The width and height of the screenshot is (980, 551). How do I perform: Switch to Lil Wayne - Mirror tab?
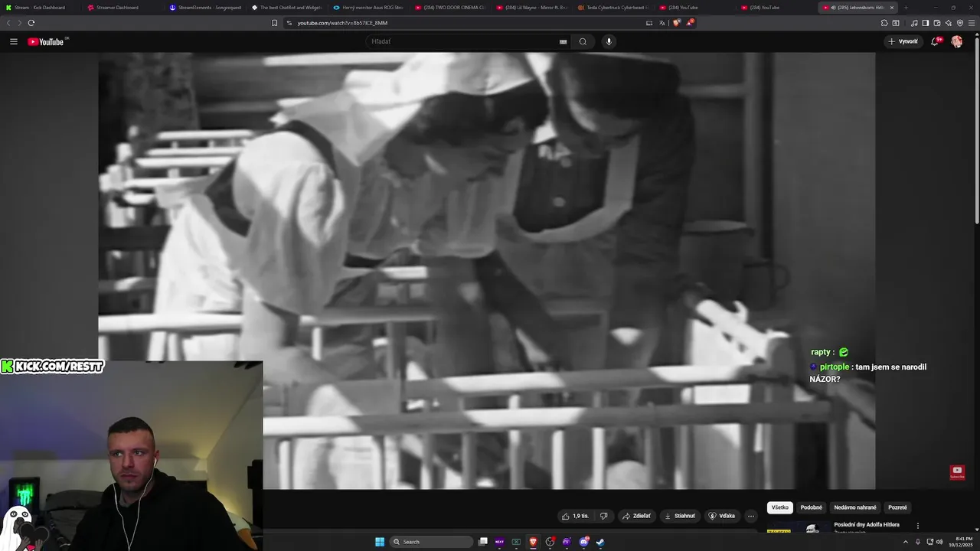(533, 8)
